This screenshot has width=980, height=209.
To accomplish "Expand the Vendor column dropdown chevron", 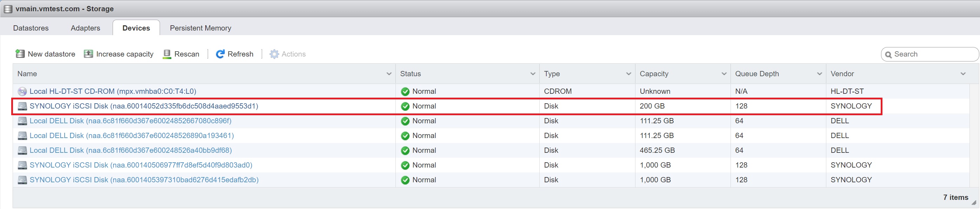I will 963,74.
